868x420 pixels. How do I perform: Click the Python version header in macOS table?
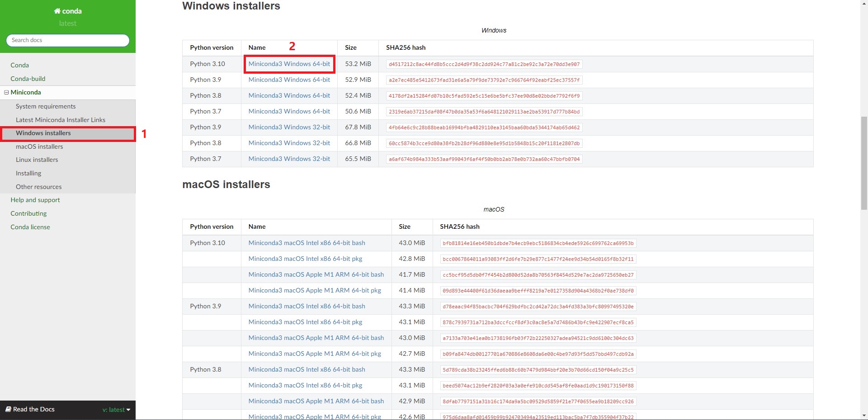212,227
